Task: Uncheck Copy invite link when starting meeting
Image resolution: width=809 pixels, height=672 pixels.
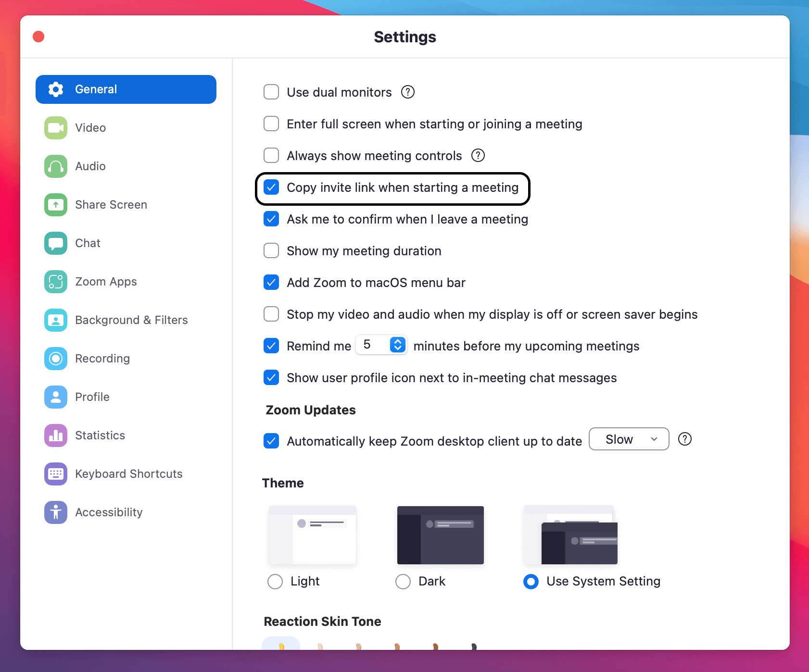Action: coord(271,187)
